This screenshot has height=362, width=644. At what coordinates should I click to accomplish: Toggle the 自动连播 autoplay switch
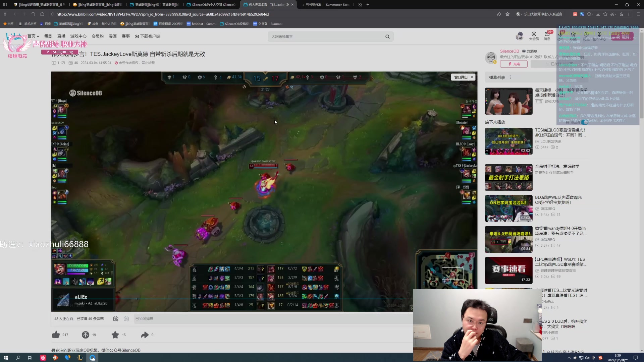(584, 122)
